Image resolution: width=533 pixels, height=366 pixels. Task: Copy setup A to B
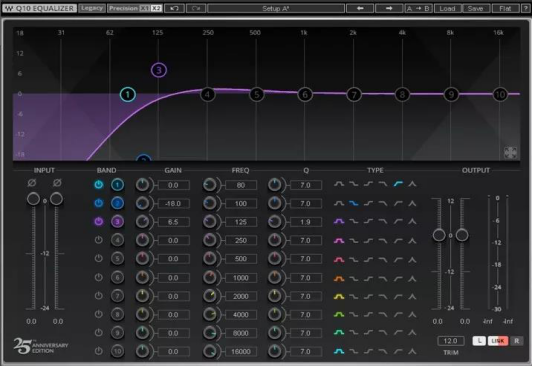coord(418,8)
